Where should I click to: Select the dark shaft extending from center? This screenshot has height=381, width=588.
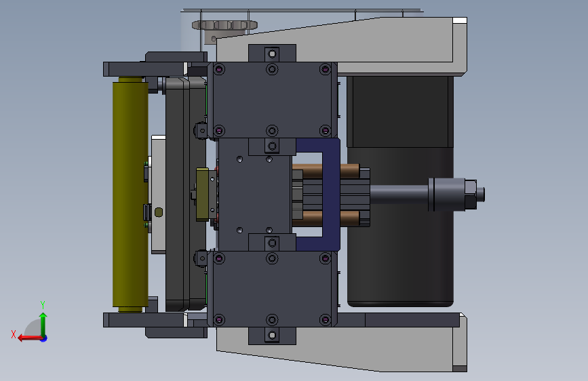399,195
